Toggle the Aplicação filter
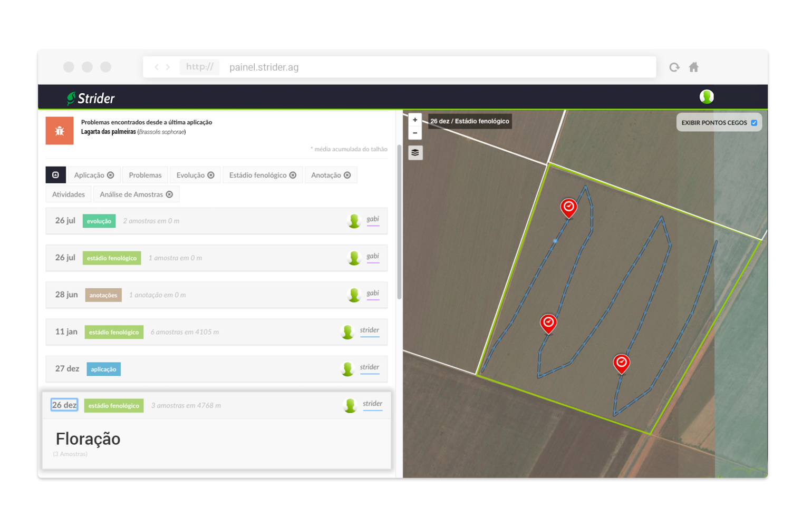The image size is (812, 527). point(94,175)
